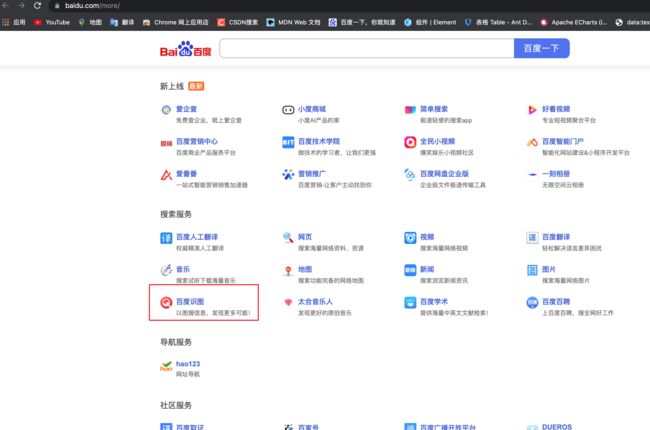Image resolution: width=650 pixels, height=430 pixels.
Task: Open the 爱企查 link
Action: [x=186, y=109]
